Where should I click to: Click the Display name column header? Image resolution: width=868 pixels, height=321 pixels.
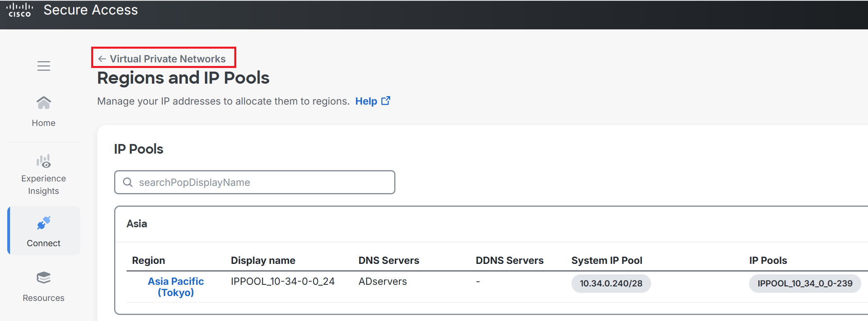tap(263, 260)
